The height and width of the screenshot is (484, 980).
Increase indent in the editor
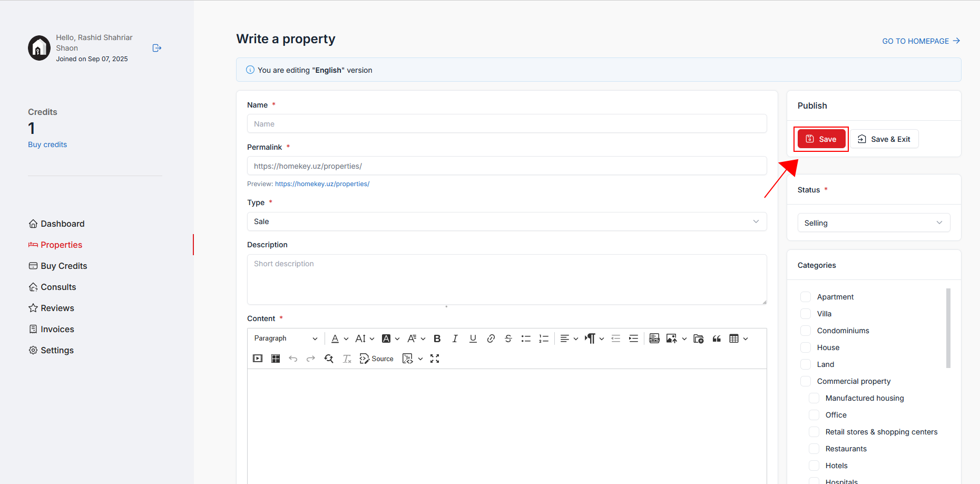pos(634,338)
